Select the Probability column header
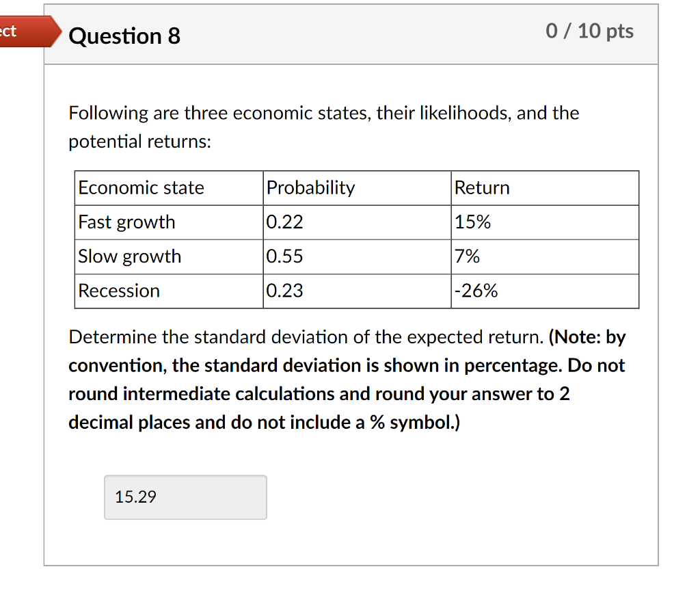Viewport: 700px width, 595px height. coord(310,187)
